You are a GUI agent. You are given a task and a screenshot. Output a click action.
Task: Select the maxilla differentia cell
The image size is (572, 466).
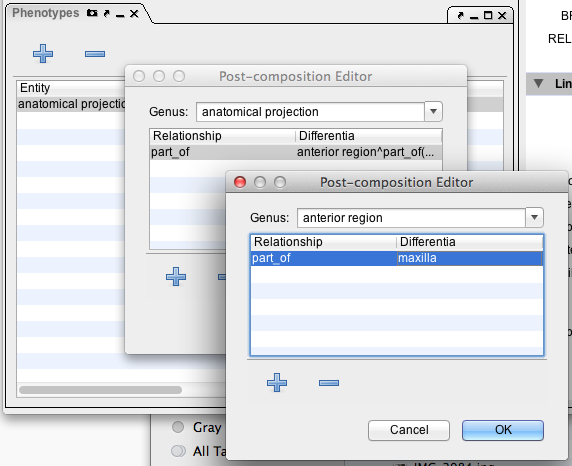[x=469, y=258]
